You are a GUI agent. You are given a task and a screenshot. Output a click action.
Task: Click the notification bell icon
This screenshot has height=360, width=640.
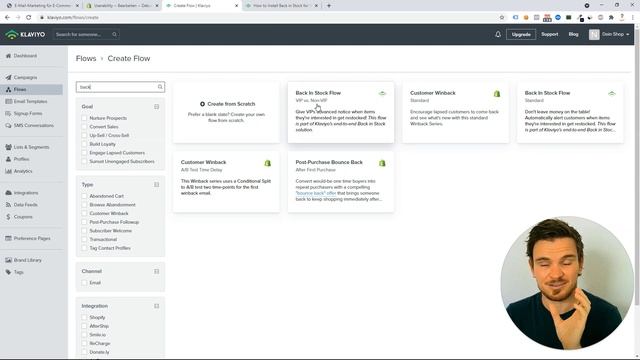pyautogui.click(x=498, y=35)
